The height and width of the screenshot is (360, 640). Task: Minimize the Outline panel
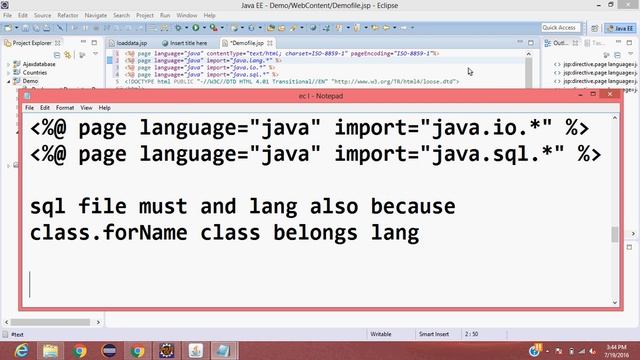[618, 42]
